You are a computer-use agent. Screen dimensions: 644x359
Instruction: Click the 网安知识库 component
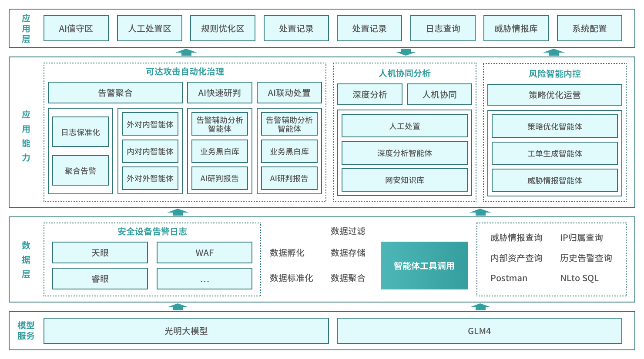point(404,179)
